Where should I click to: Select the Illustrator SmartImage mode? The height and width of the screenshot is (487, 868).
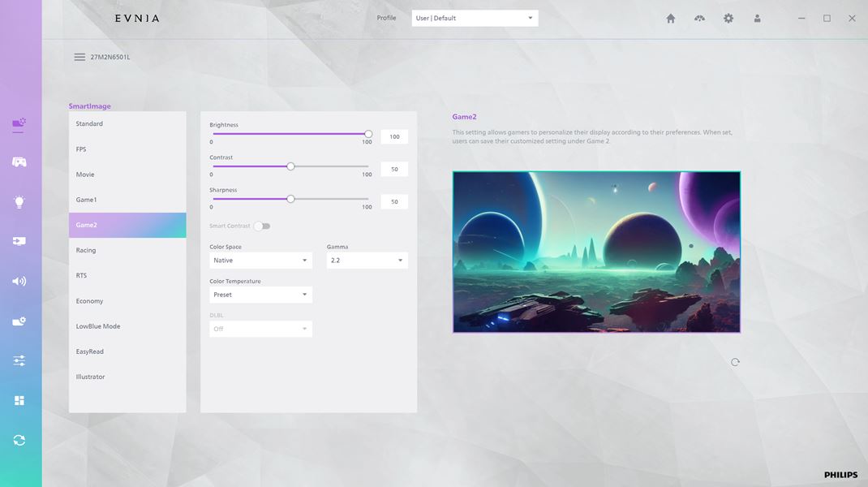pyautogui.click(x=127, y=377)
